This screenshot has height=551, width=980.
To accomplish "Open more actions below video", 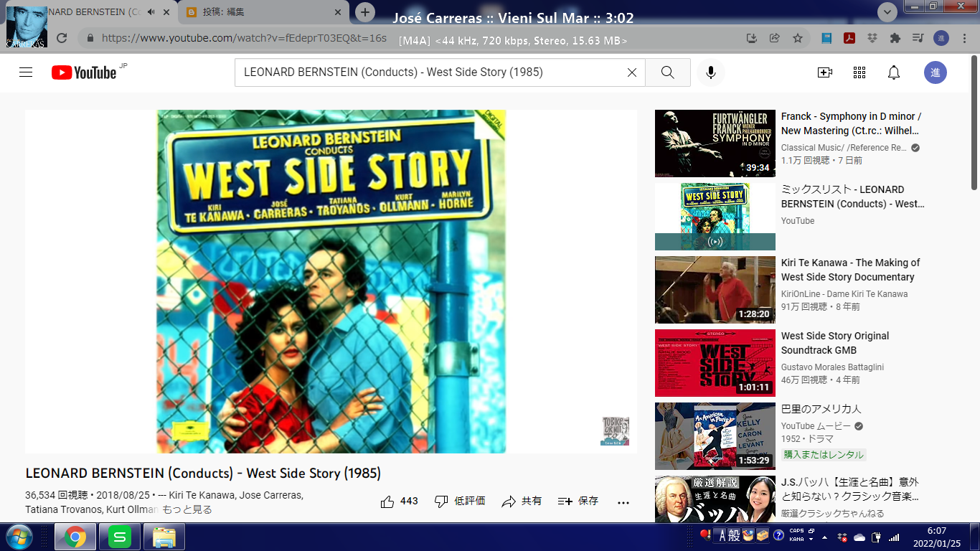I will [x=623, y=502].
